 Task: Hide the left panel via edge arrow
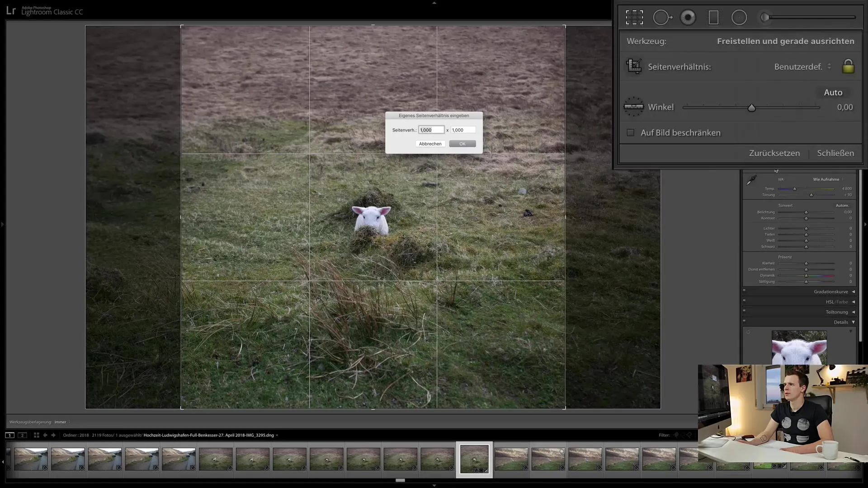tap(2, 224)
